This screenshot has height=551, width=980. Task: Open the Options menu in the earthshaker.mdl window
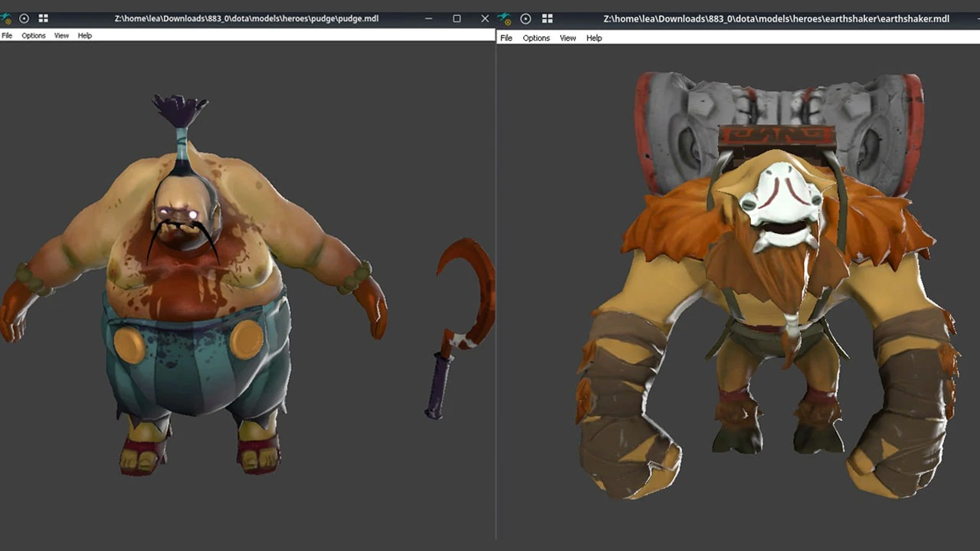(x=536, y=38)
